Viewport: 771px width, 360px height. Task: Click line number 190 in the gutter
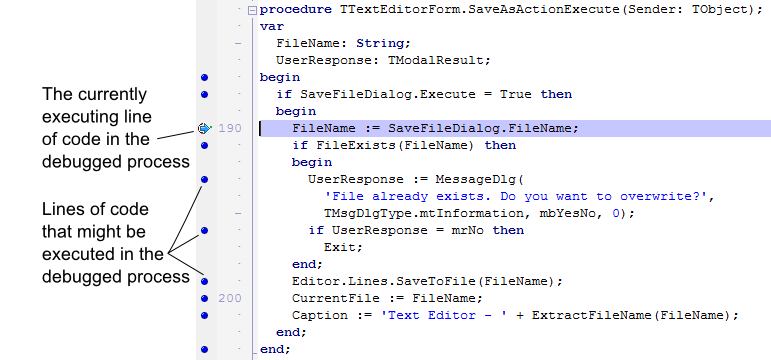(230, 128)
